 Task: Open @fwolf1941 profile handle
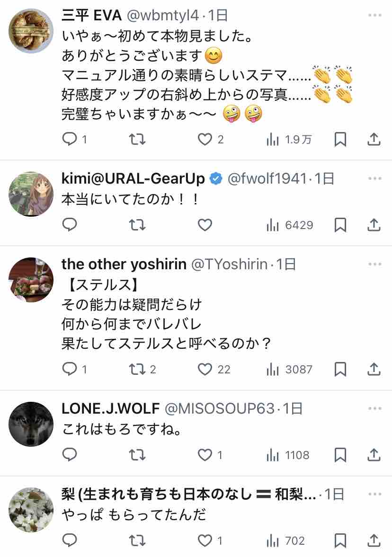267,178
